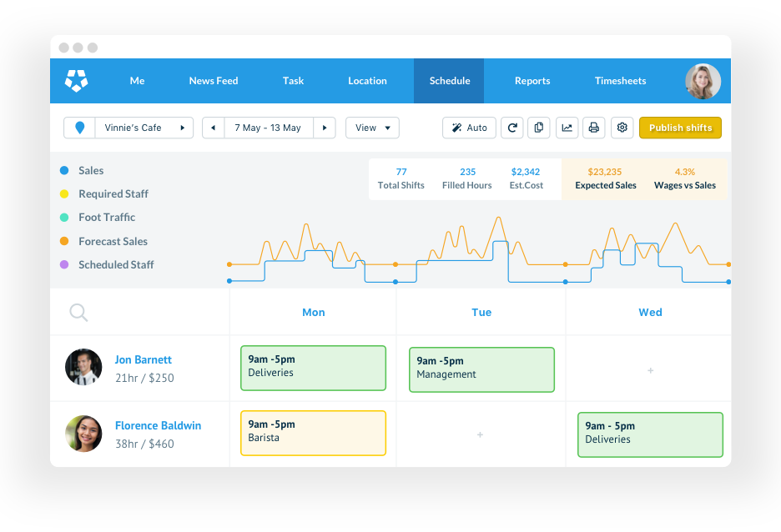Open Florence Baldwin's Monday Barista shift
This screenshot has width=781, height=532.
[313, 433]
